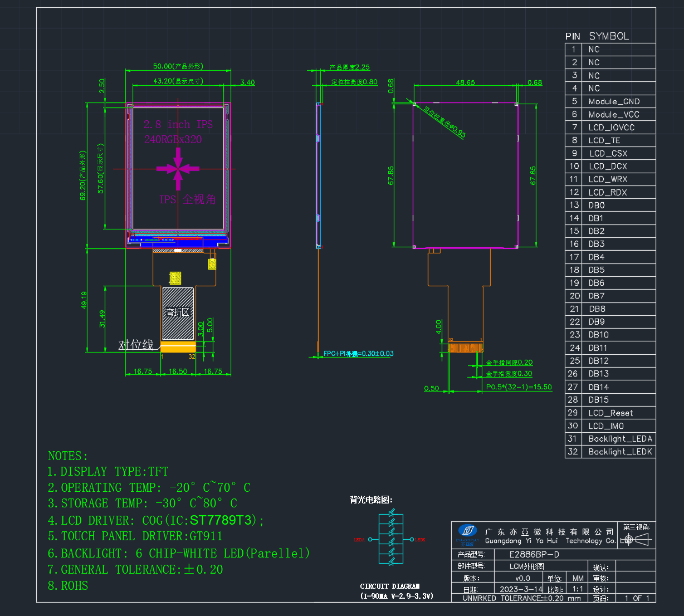Click the 'P0.5*(32-1)=15.50' pitch dimension
684x616 pixels.
519,387
